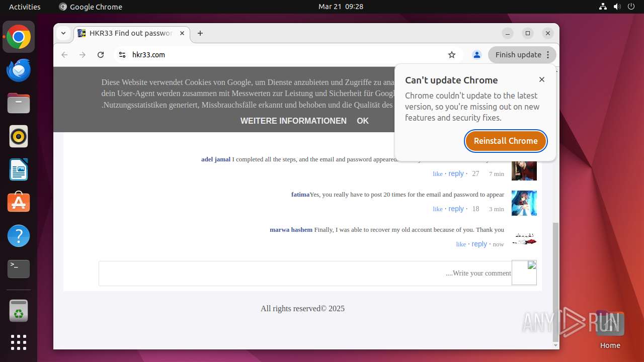Reload the hkr33.com page
Screen dimensions: 644x362
click(x=101, y=55)
